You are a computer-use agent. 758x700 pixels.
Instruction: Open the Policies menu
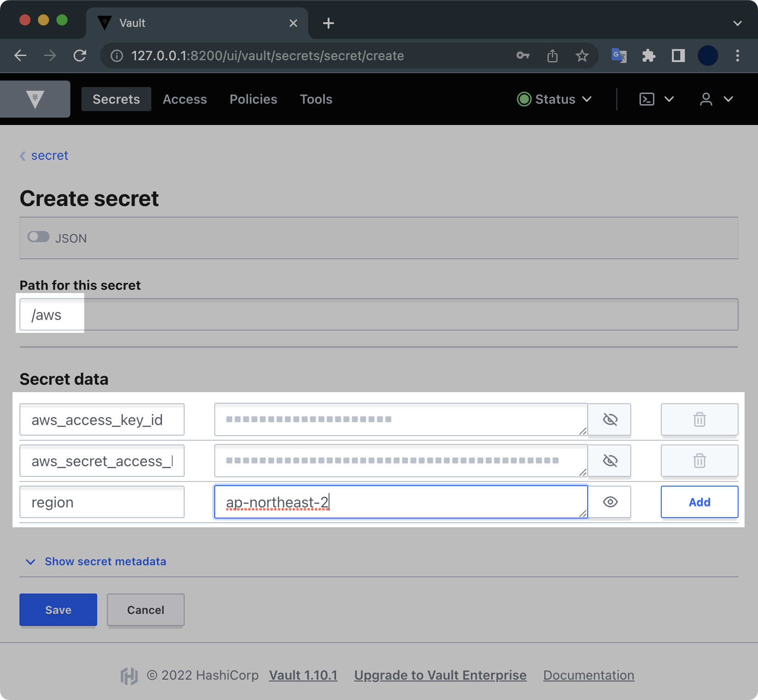pyautogui.click(x=253, y=99)
